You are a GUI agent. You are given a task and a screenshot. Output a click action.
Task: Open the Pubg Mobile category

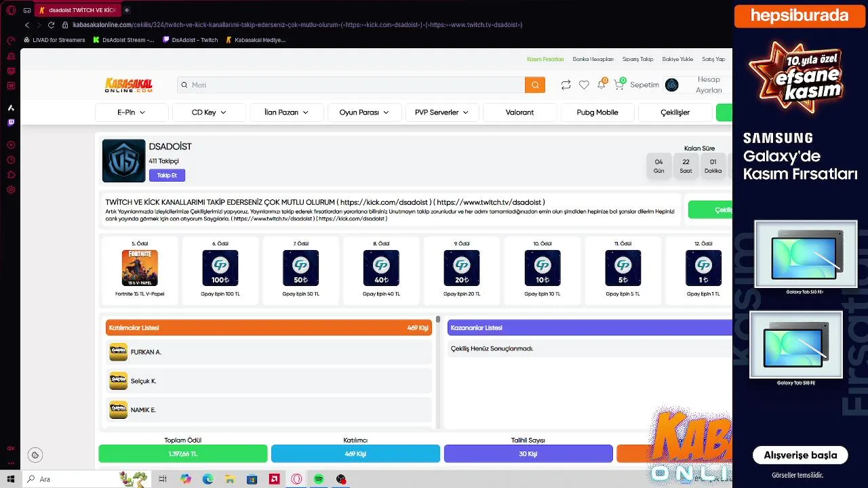(x=597, y=113)
